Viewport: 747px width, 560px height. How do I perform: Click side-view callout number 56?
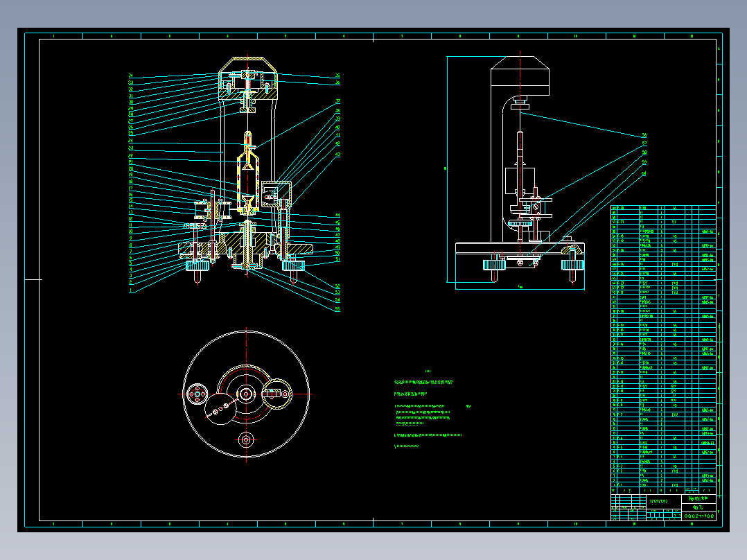click(x=644, y=135)
